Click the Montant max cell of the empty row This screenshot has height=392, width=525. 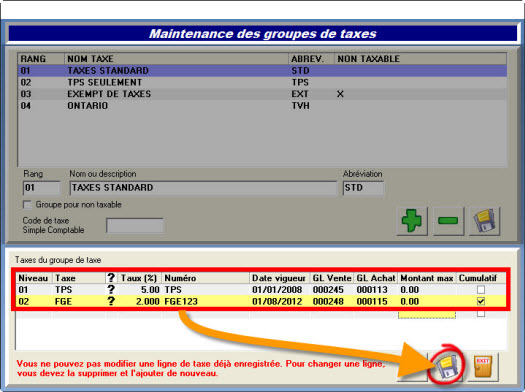coord(427,314)
